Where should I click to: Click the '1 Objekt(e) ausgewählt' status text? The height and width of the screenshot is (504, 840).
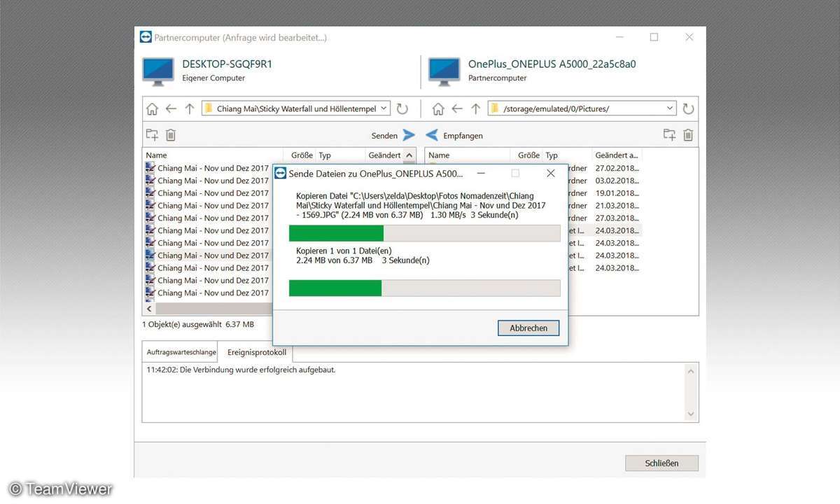click(198, 325)
